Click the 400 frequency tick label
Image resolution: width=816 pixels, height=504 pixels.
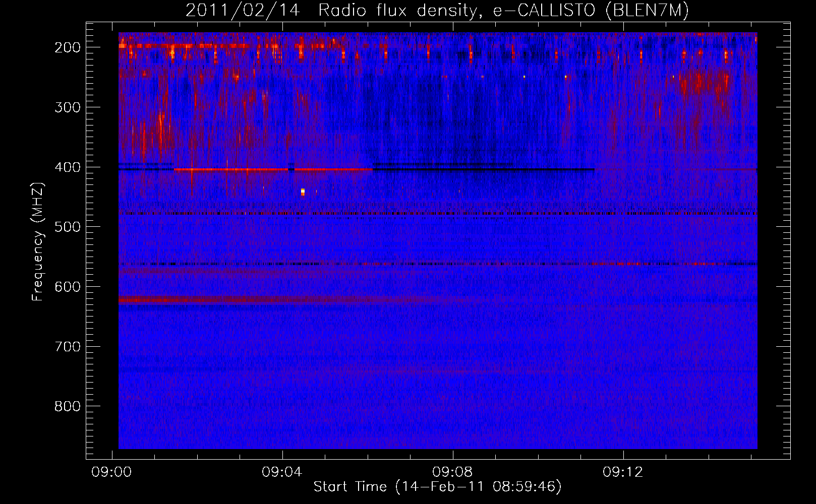(x=68, y=167)
